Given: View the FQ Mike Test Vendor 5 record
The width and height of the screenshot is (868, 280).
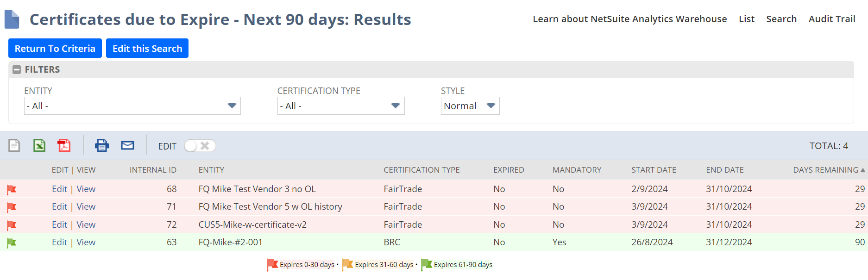Looking at the screenshot, I should click(x=86, y=206).
